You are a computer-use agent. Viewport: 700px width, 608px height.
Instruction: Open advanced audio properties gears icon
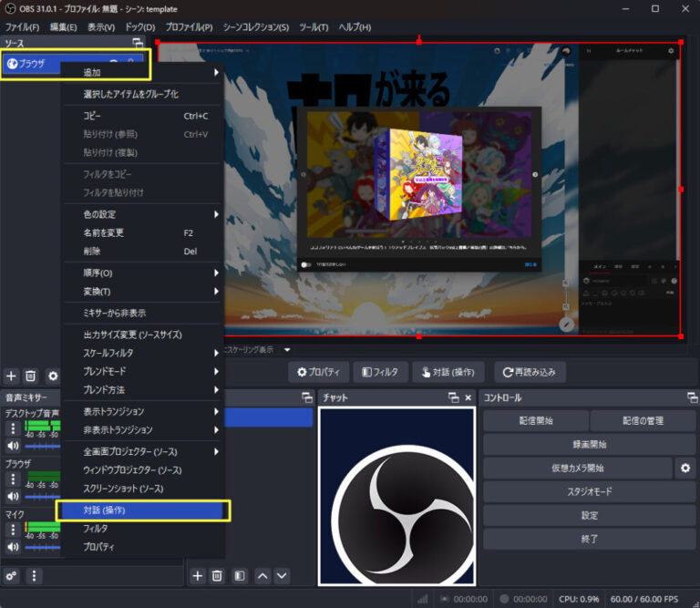point(12,576)
